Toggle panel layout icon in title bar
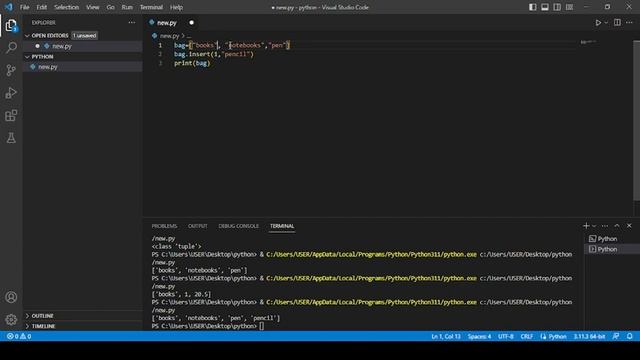Image resolution: width=640 pixels, height=360 pixels. tap(545, 7)
